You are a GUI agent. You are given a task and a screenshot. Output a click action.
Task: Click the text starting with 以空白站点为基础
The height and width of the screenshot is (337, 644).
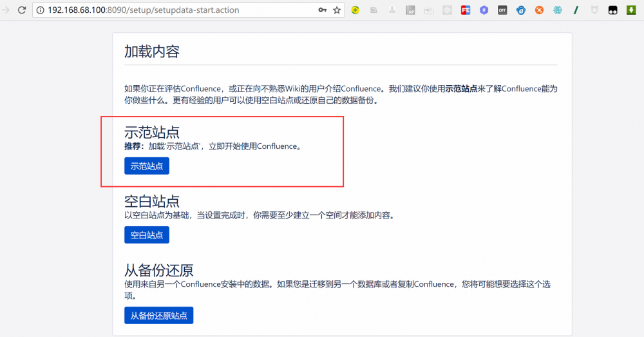tap(260, 215)
